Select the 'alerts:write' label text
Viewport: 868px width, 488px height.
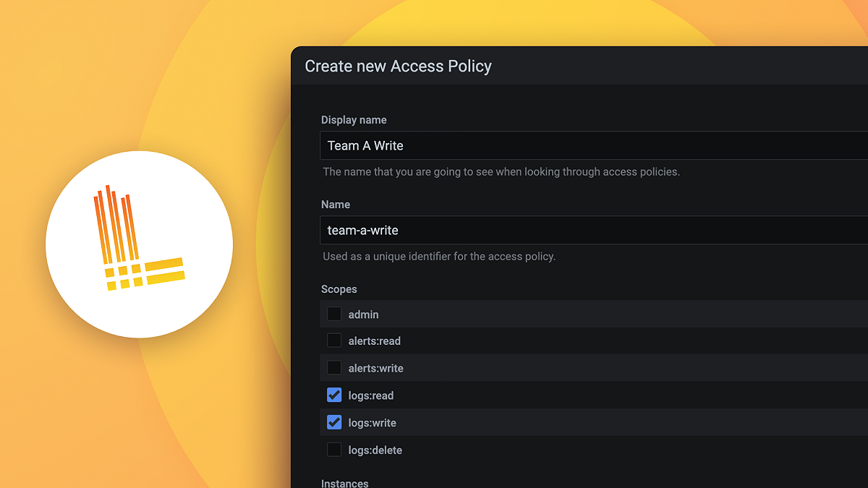[376, 369]
